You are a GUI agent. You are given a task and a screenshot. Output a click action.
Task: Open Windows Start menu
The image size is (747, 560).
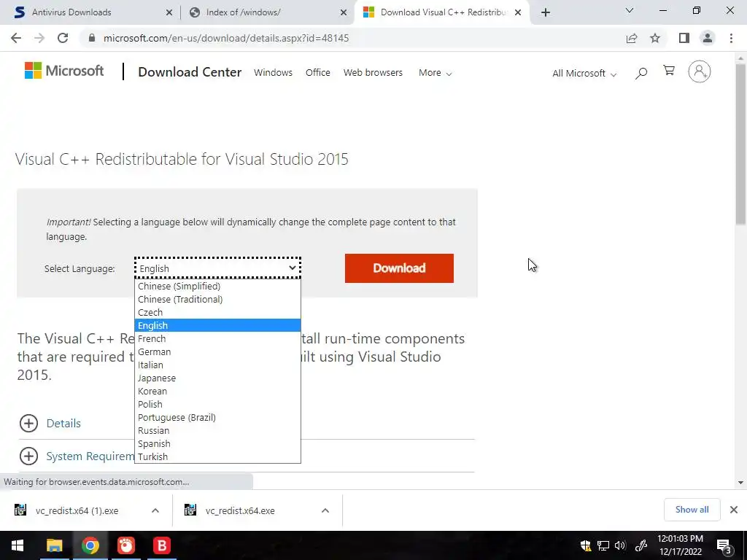pos(18,545)
